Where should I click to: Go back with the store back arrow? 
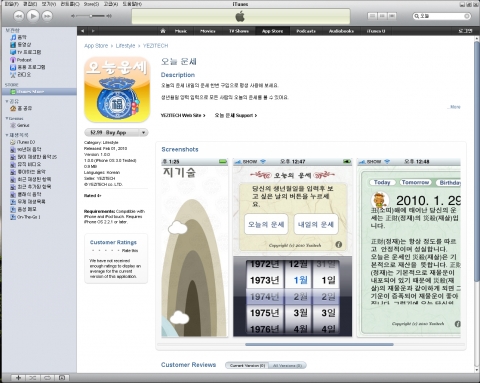pyautogui.click(x=82, y=31)
